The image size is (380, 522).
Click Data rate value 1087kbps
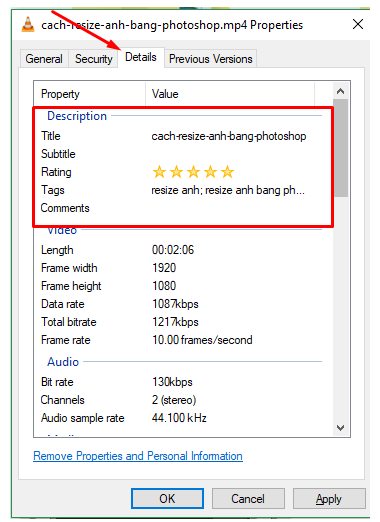pos(175,304)
